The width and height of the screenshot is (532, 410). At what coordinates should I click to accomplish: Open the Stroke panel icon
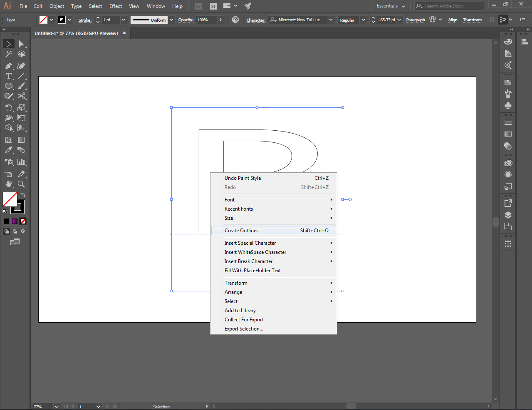tap(508, 122)
